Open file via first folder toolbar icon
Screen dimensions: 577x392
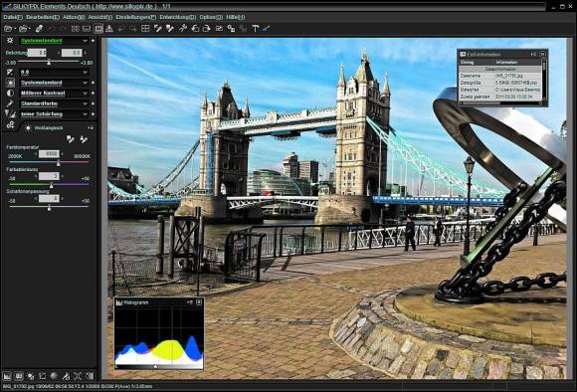[8, 28]
